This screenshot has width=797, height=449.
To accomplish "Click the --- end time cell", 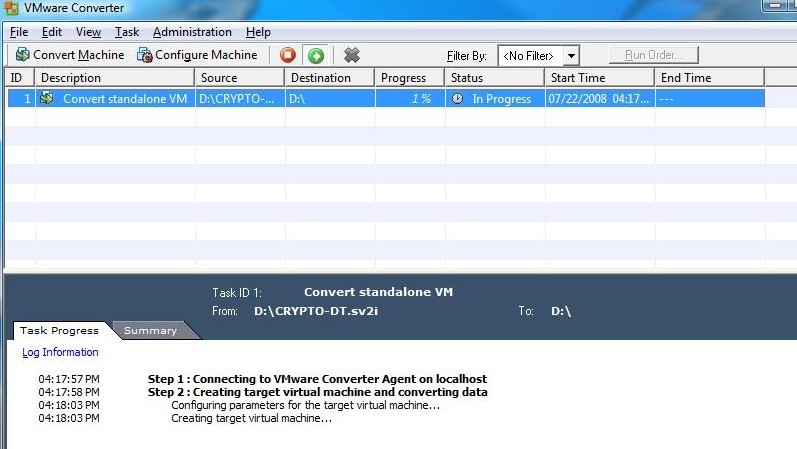I will (x=710, y=99).
